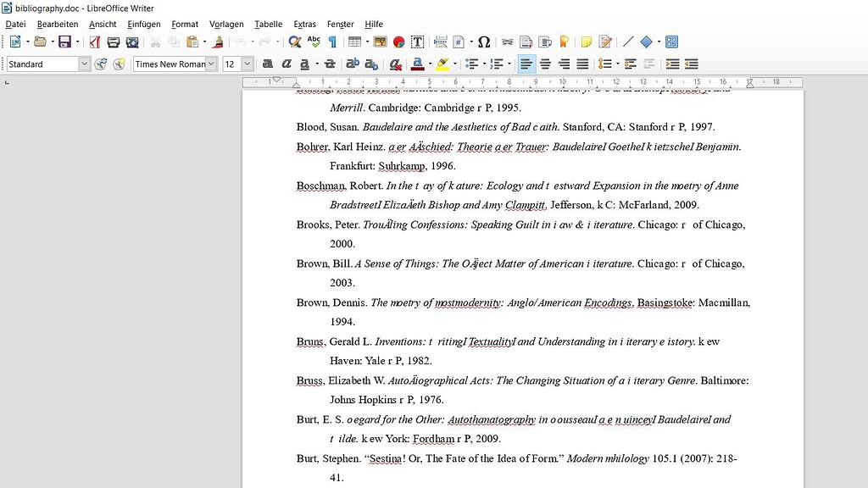Apply centered paragraph alignment
Image resolution: width=868 pixels, height=488 pixels.
546,64
